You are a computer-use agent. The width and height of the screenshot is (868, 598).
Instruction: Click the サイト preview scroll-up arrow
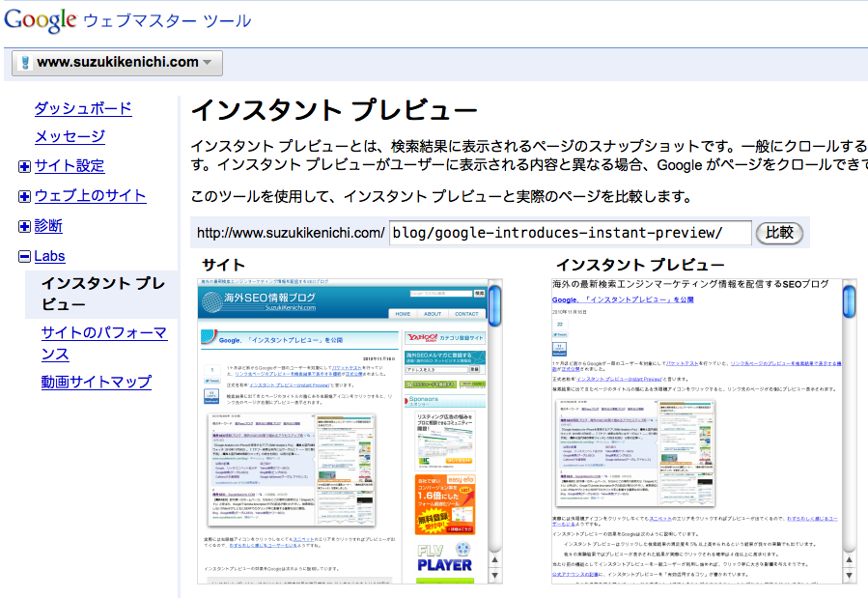(x=495, y=559)
